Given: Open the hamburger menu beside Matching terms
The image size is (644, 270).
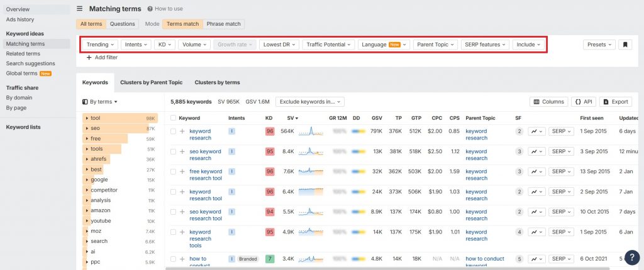Looking at the screenshot, I should 80,9.
